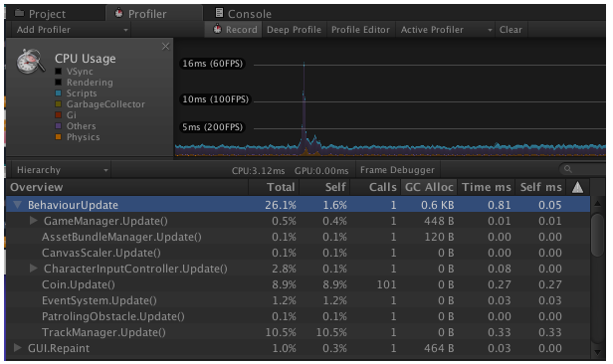
Task: Expand the GameManager.Update() row
Action: [x=34, y=221]
